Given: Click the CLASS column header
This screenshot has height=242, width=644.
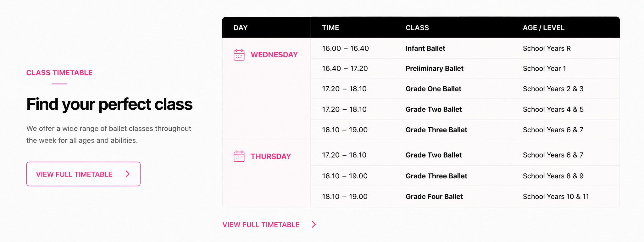Looking at the screenshot, I should click(417, 28).
